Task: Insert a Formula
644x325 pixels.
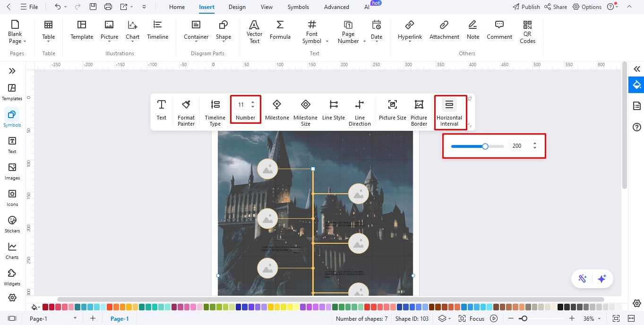Action: [x=280, y=30]
